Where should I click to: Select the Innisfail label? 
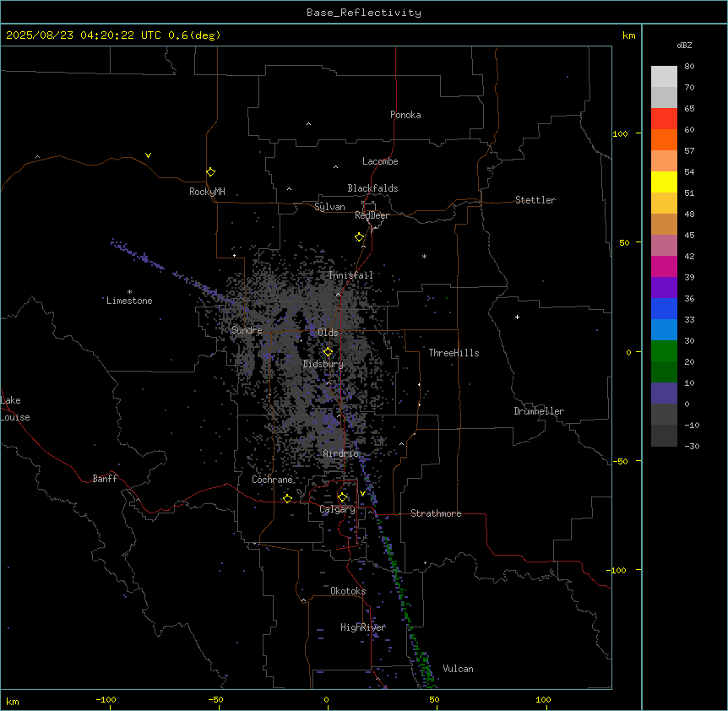351,275
